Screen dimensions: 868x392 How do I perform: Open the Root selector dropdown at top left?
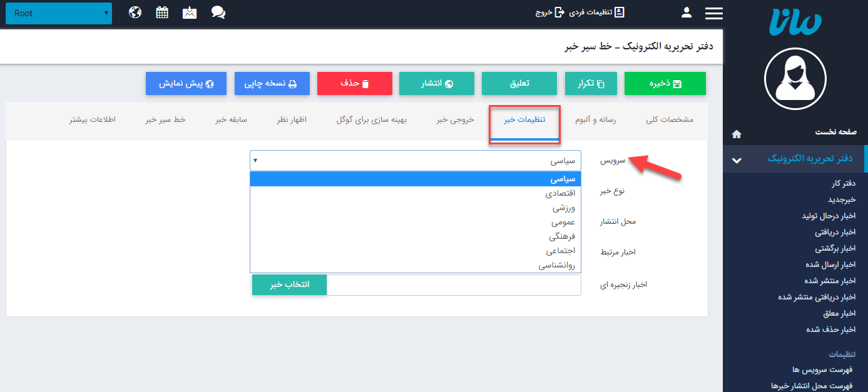58,13
